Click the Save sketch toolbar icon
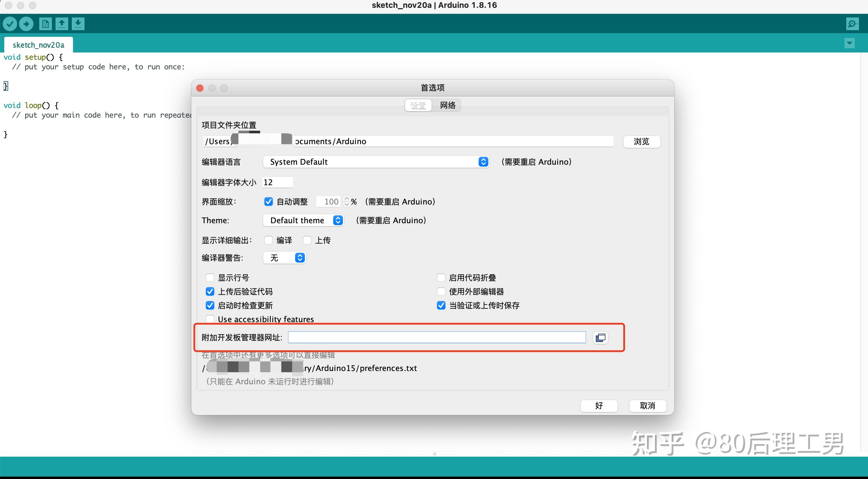Viewport: 868px width, 479px height. click(x=78, y=24)
